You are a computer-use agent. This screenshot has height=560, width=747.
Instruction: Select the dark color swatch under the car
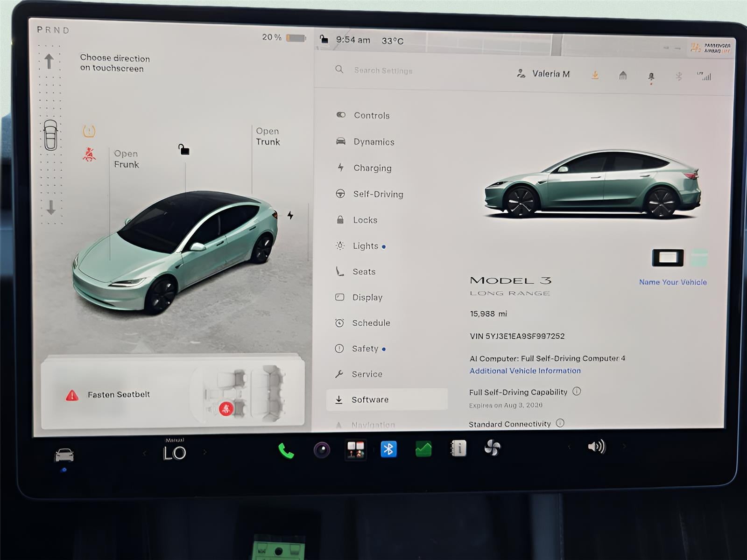(x=668, y=258)
